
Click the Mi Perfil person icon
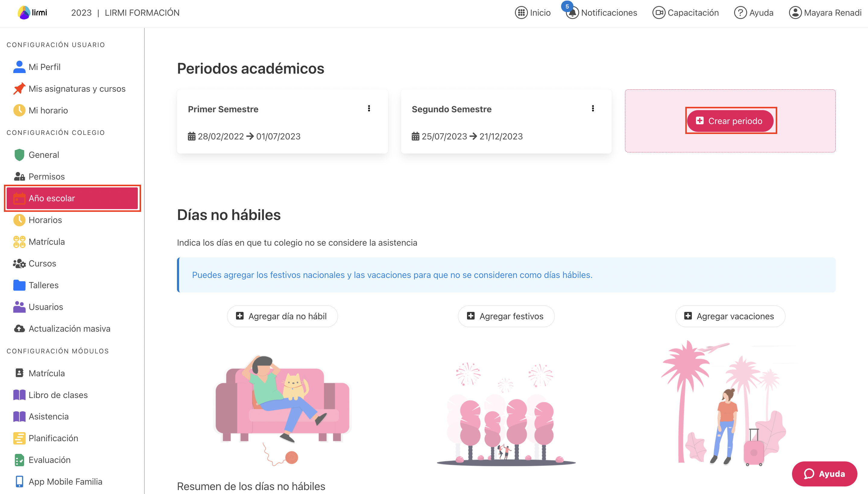19,67
